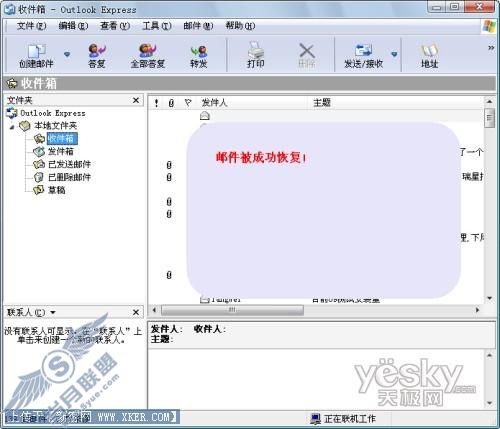Click the Delete (删除) X icon
This screenshot has width=500, height=429.
pos(307,51)
